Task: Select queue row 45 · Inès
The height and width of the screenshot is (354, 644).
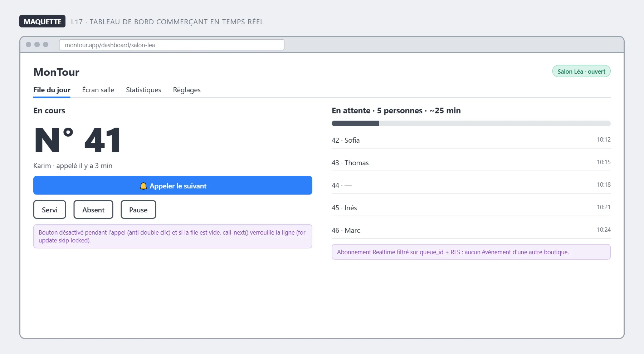Action: point(471,208)
